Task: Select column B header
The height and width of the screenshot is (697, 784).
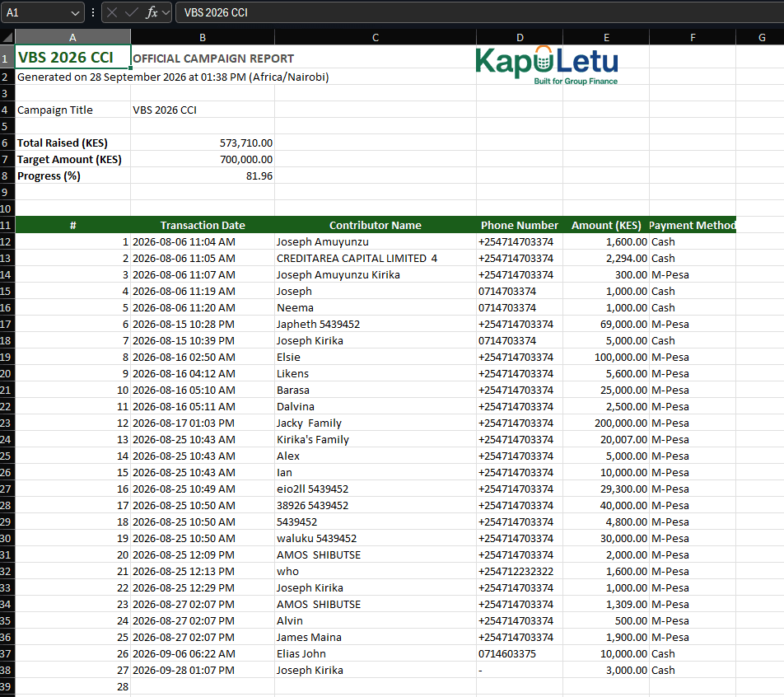Action: coord(203,37)
